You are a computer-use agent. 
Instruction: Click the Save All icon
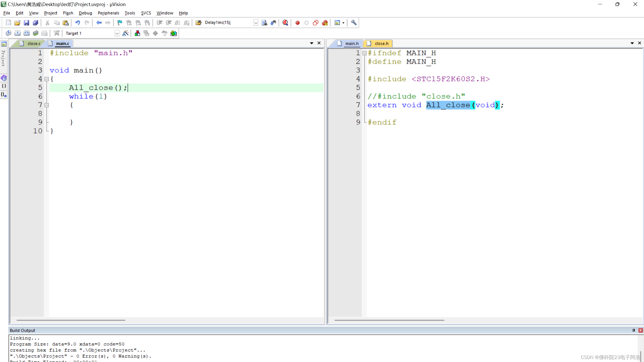[x=35, y=23]
